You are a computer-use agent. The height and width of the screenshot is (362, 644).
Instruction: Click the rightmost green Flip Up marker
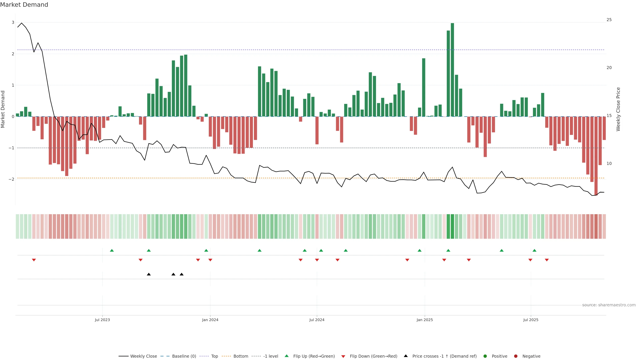pos(534,250)
